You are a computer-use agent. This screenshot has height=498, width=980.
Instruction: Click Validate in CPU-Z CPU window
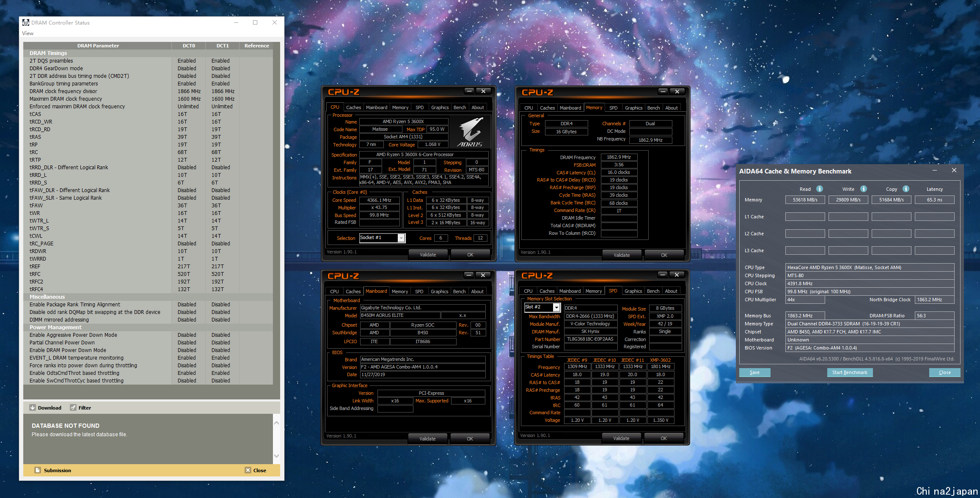click(x=428, y=255)
